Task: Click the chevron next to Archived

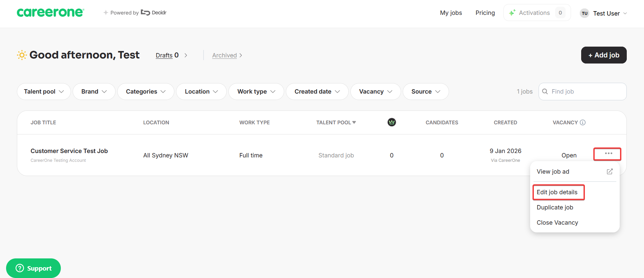Action: click(241, 55)
